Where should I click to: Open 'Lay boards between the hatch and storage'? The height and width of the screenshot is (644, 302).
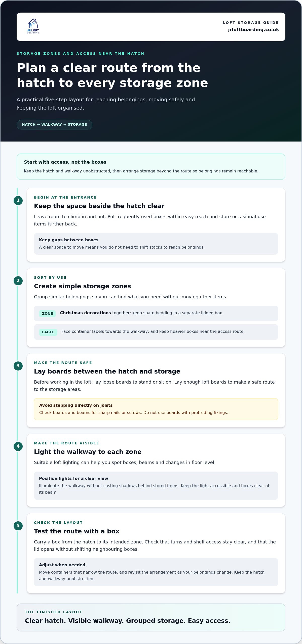[107, 372]
